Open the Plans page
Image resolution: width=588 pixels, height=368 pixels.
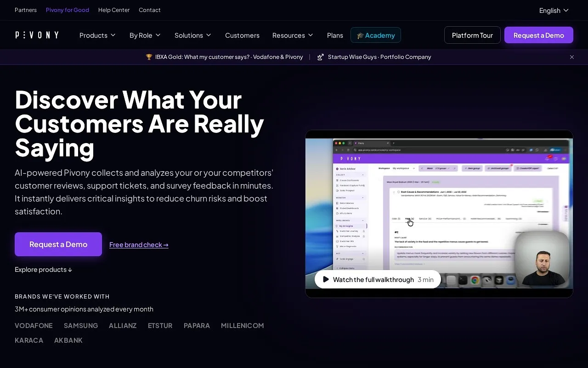tap(335, 35)
